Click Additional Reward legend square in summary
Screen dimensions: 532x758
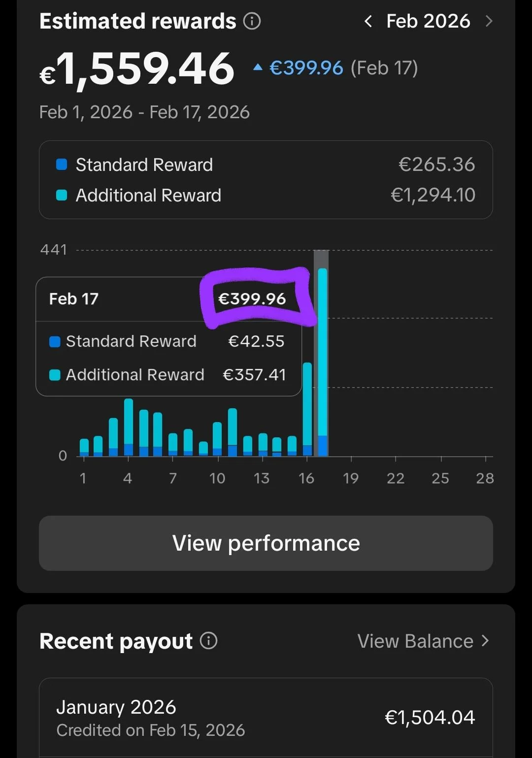(62, 195)
